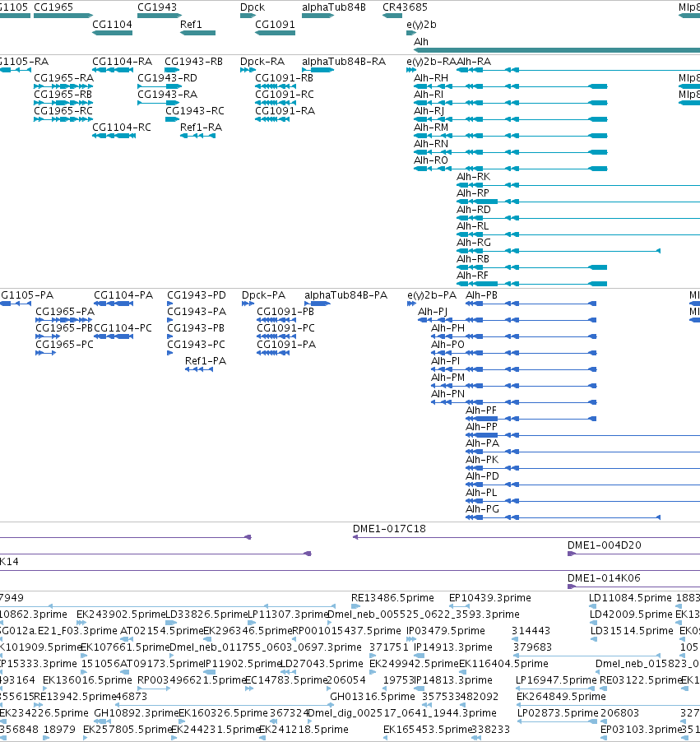Screen dimensions: 700x742
Task: Select transcript CG1091-RC
Action: (x=276, y=103)
